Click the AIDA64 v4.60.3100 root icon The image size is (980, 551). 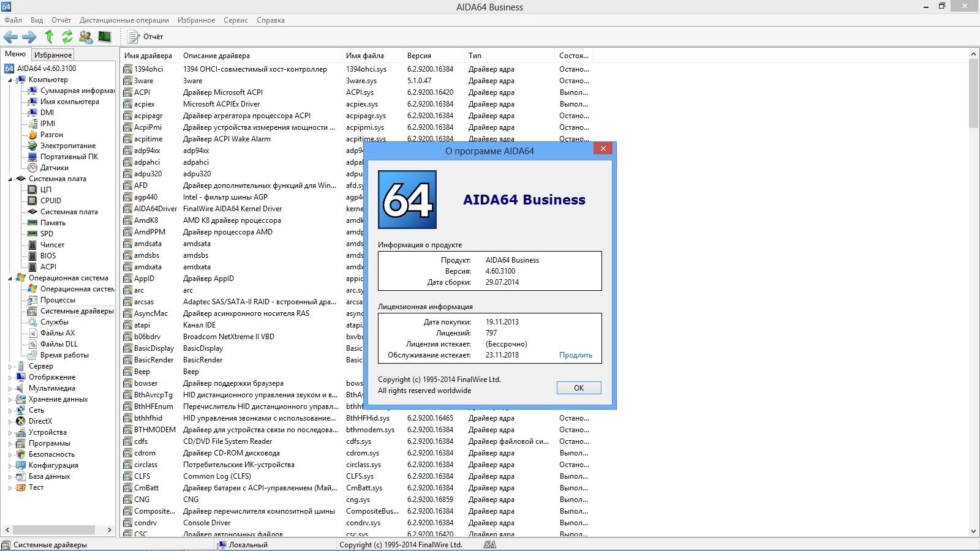(x=9, y=69)
